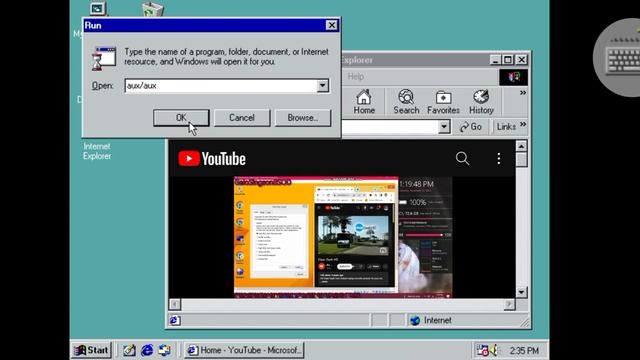Open YouTube three-dot options menu

pos(498,158)
